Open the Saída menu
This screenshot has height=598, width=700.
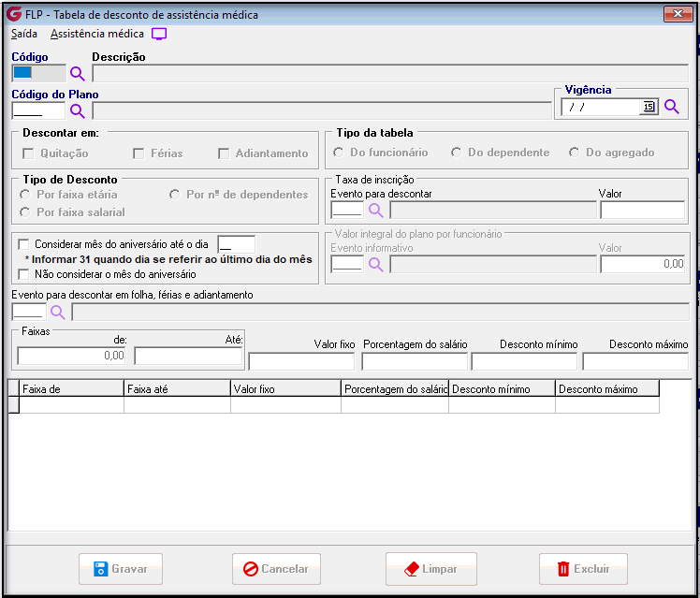tap(24, 34)
